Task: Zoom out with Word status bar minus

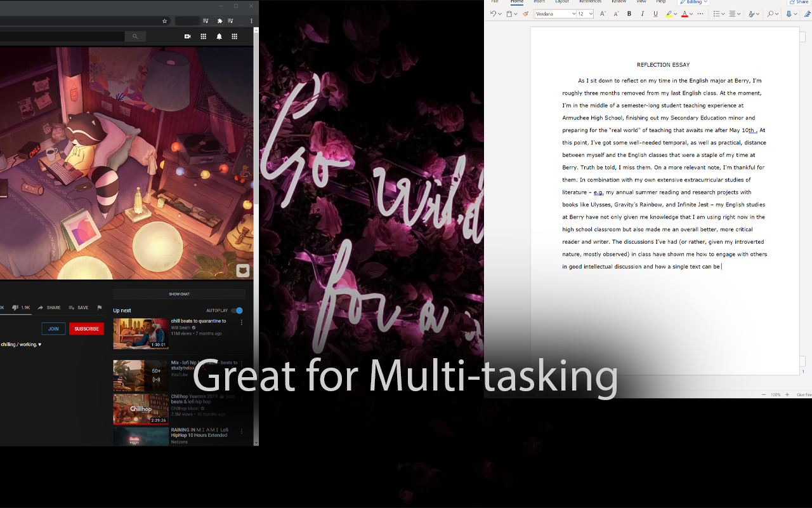Action: coord(763,395)
